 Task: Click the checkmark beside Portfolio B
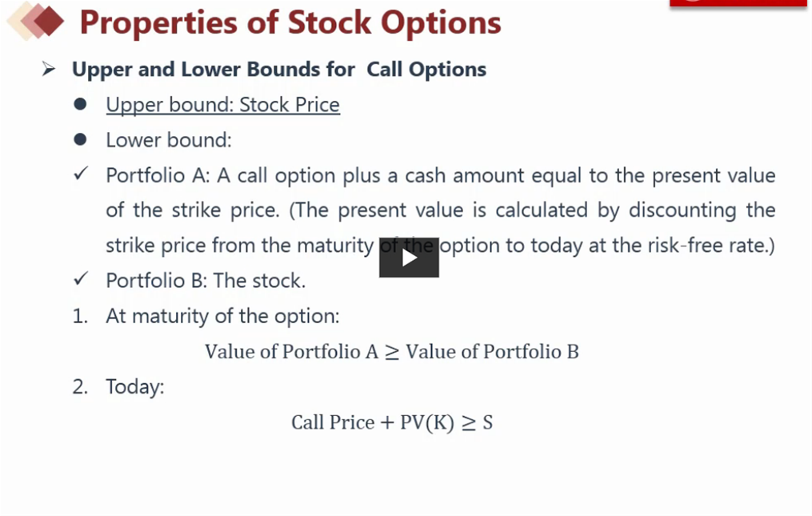tap(81, 278)
